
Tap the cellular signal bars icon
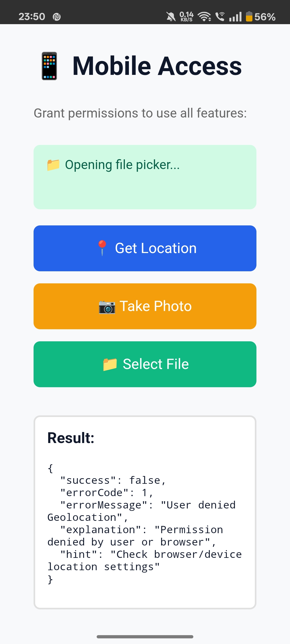235,17
